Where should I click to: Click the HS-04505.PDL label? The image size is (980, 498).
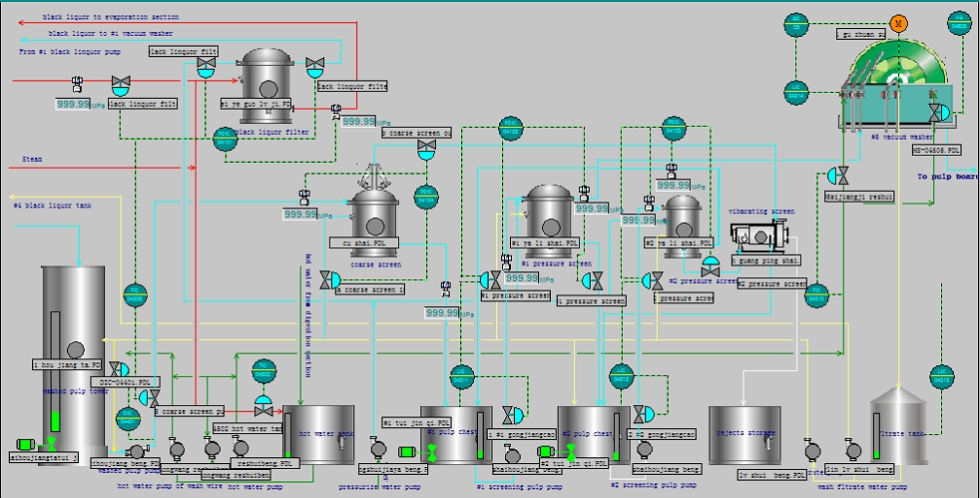[937, 151]
